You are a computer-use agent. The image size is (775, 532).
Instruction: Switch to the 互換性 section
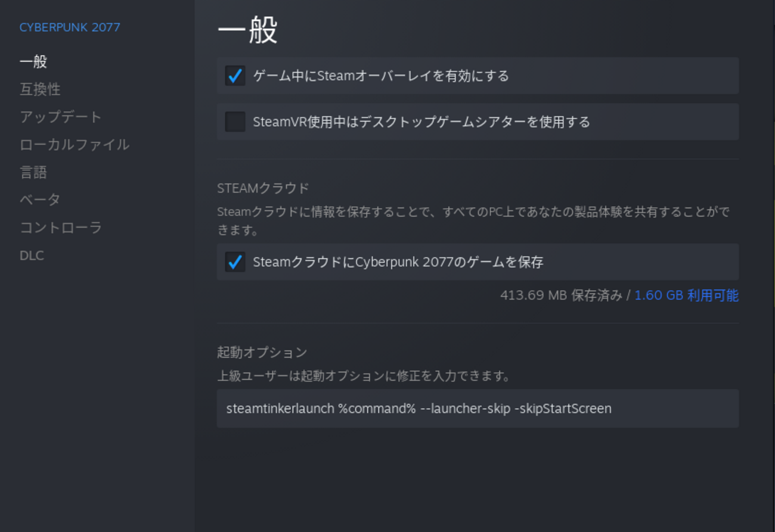tap(40, 89)
